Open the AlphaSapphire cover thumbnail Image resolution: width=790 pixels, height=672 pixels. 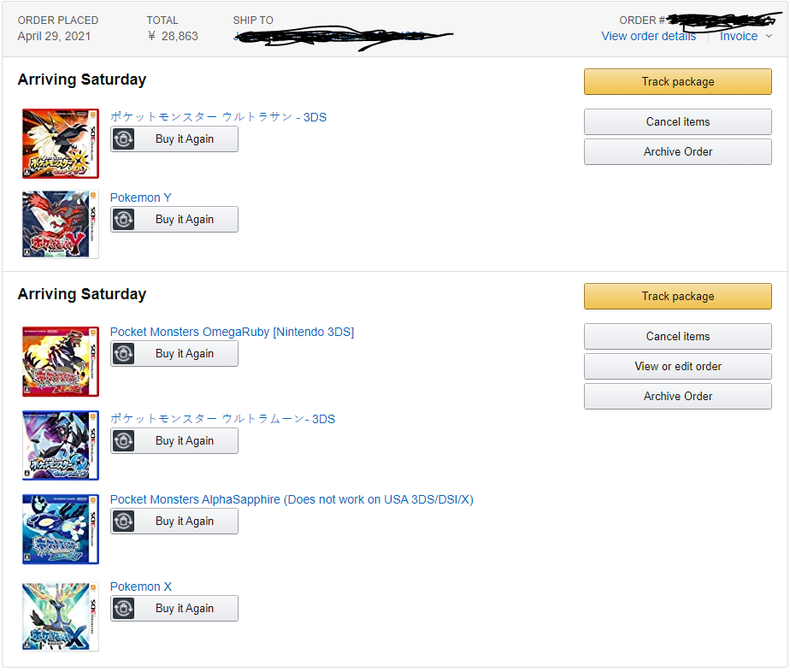click(61, 529)
